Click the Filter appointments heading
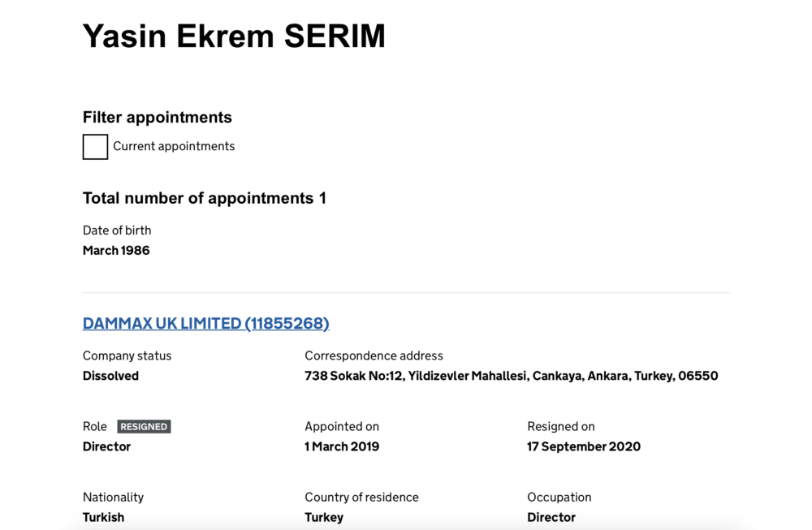Image resolution: width=812 pixels, height=530 pixels. coord(158,117)
